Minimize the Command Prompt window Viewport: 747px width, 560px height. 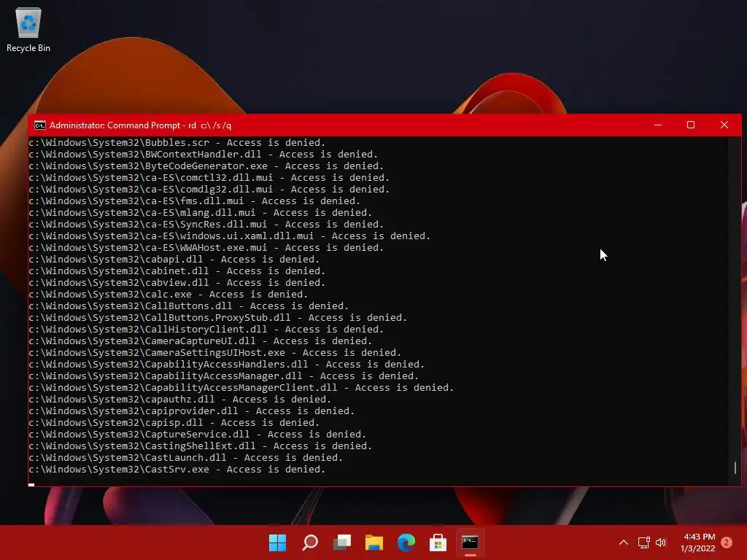(658, 125)
